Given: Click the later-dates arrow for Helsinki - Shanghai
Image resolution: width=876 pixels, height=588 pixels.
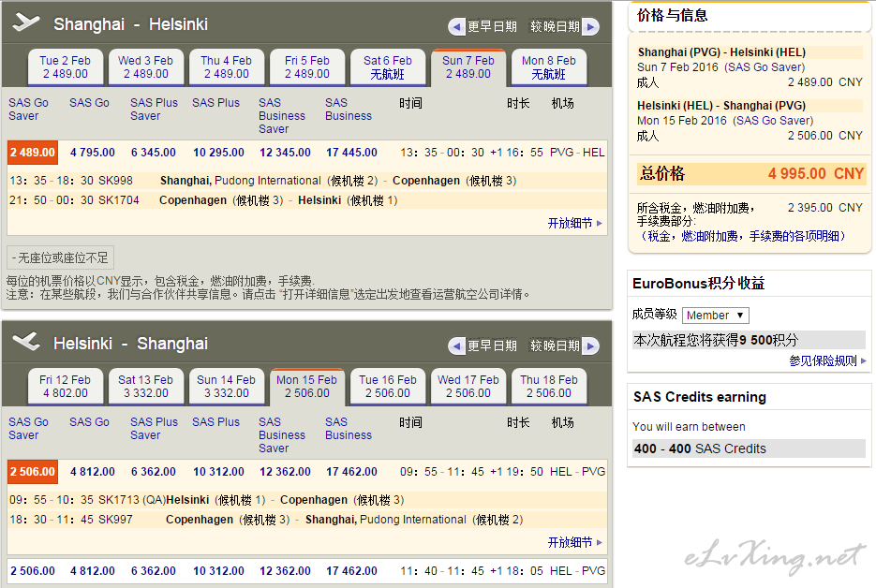Looking at the screenshot, I should coord(590,346).
